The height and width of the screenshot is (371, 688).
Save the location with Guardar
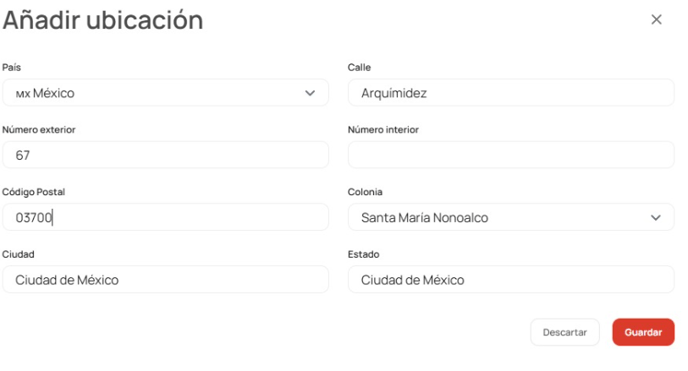point(643,332)
